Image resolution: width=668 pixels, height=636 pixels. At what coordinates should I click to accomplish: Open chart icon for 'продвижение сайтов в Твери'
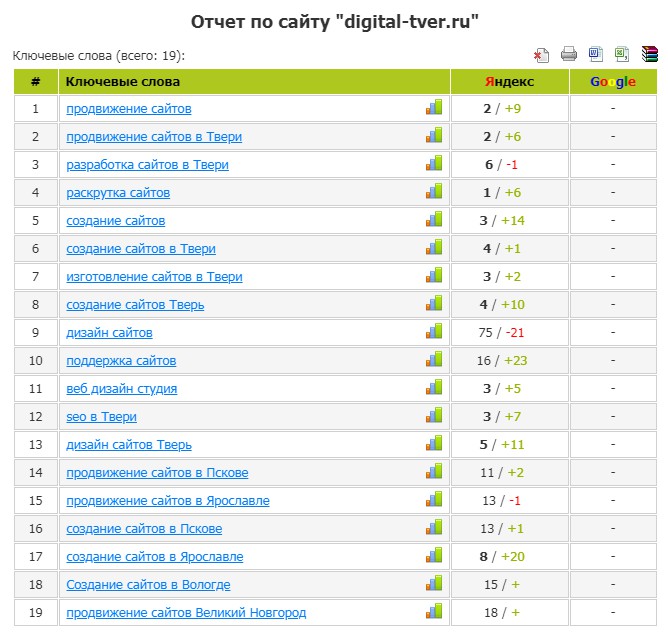[434, 135]
